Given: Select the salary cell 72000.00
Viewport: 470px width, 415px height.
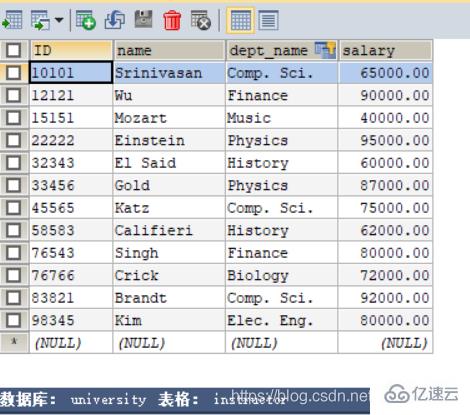Looking at the screenshot, I should [x=385, y=275].
